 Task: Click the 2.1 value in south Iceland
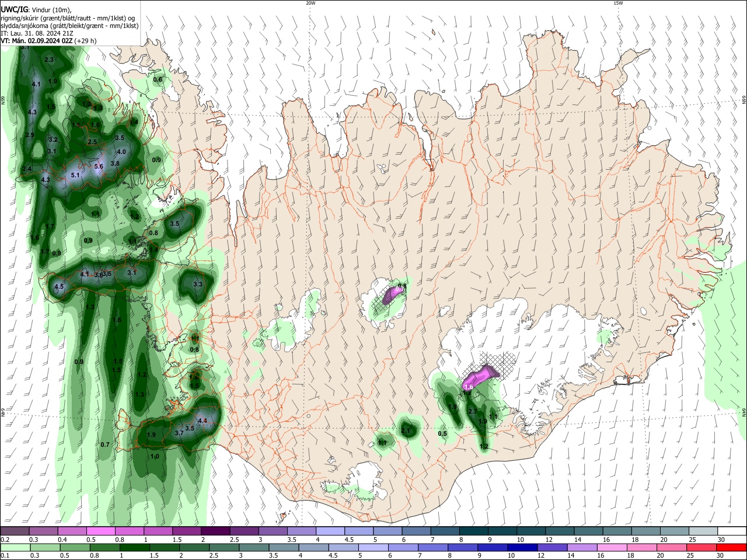tap(406, 430)
